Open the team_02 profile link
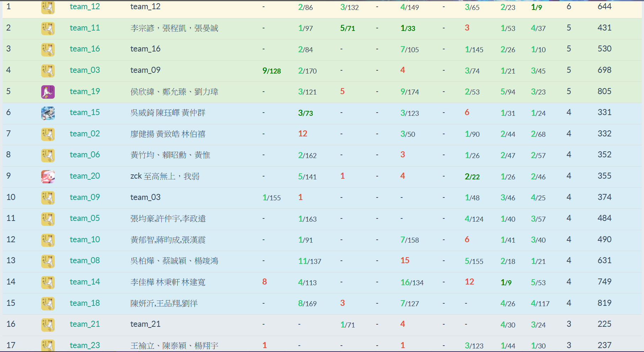644x352 pixels. tap(85, 134)
